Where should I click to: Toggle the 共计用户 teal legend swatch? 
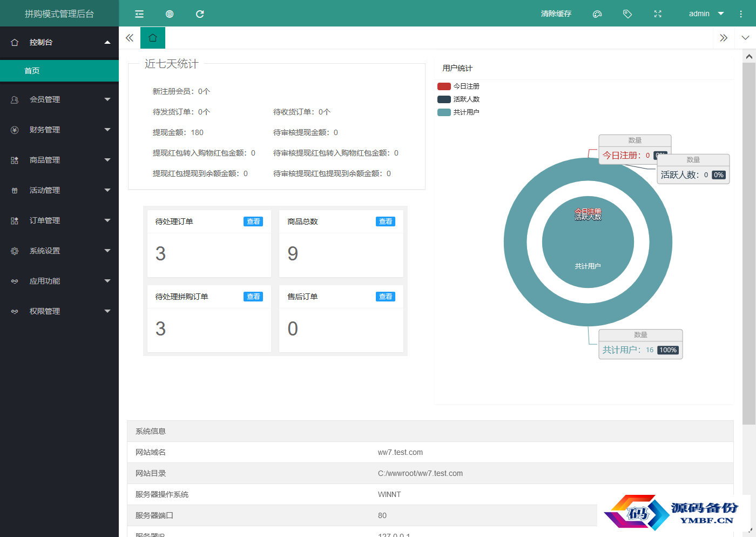point(444,112)
